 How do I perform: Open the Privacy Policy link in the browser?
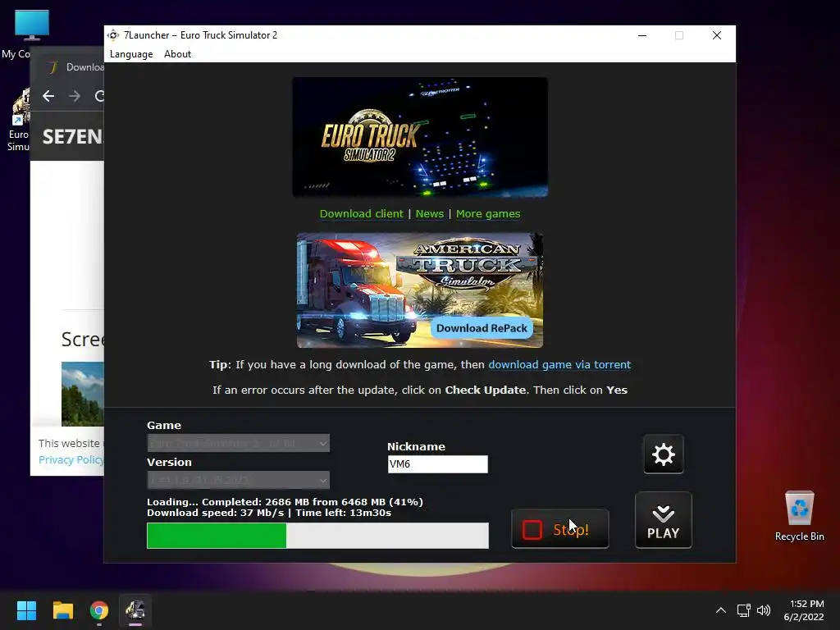coord(71,459)
